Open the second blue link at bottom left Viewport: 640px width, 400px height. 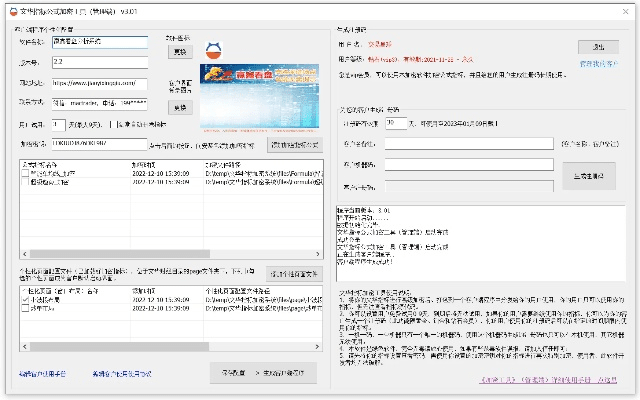tap(122, 374)
